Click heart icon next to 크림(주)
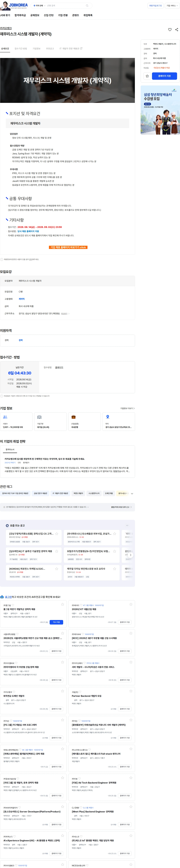 click(x=80, y=692)
